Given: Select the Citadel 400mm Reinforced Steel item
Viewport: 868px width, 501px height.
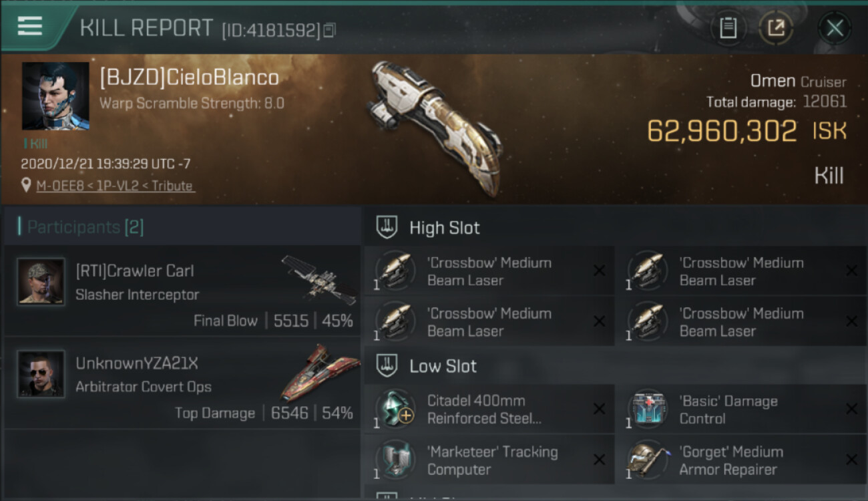Looking at the screenshot, I should pyautogui.click(x=489, y=409).
